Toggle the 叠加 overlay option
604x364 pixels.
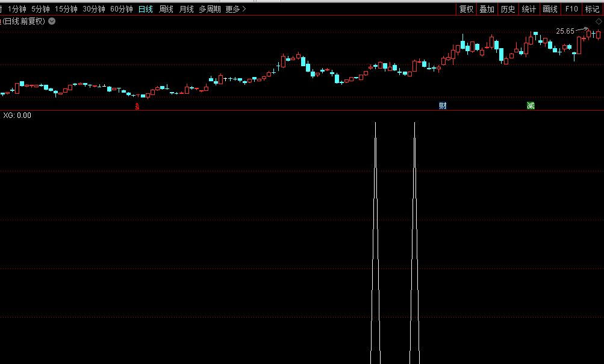coord(487,9)
